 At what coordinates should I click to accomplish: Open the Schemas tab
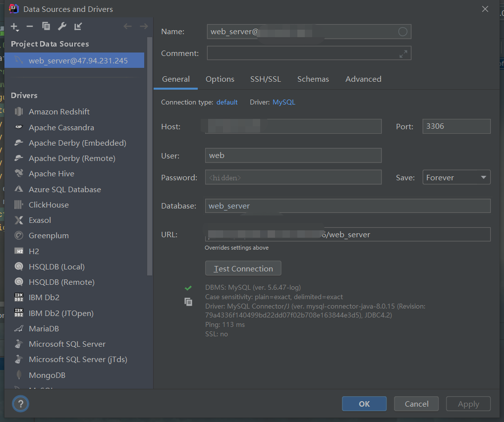point(313,79)
